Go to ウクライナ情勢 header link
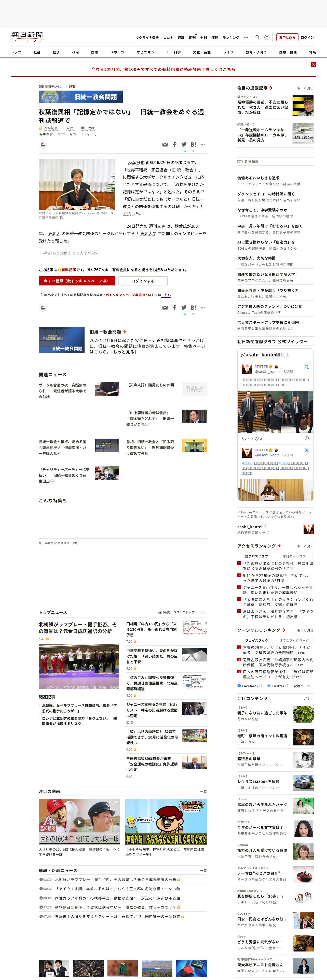Screen dimensions: 327x980 point(147,38)
